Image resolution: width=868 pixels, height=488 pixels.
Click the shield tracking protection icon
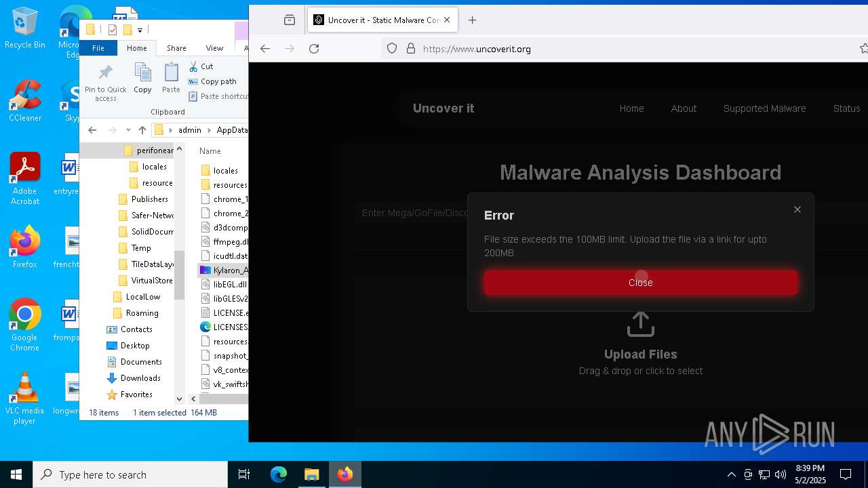(x=392, y=49)
